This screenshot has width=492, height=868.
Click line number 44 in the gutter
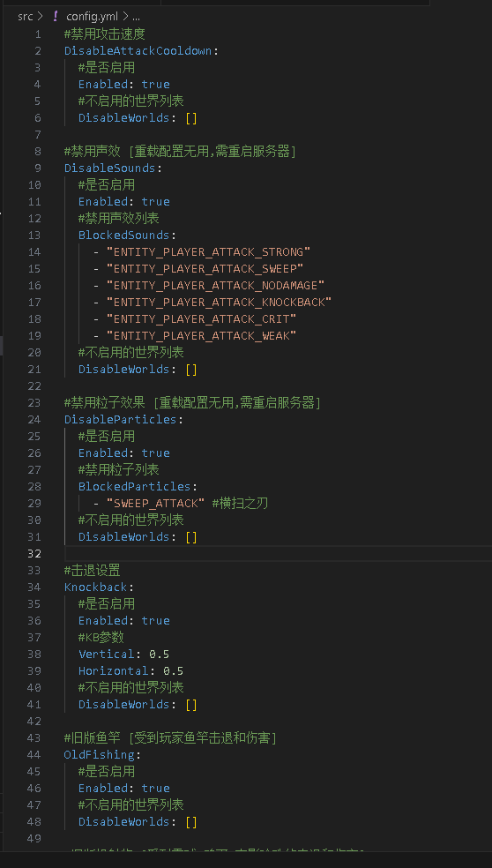pos(34,755)
